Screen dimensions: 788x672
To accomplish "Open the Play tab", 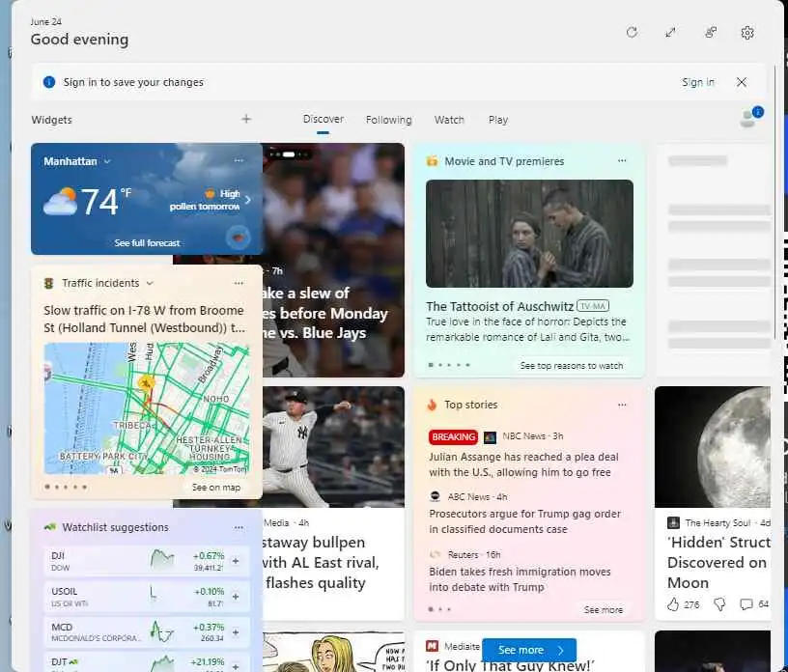I will [x=498, y=120].
